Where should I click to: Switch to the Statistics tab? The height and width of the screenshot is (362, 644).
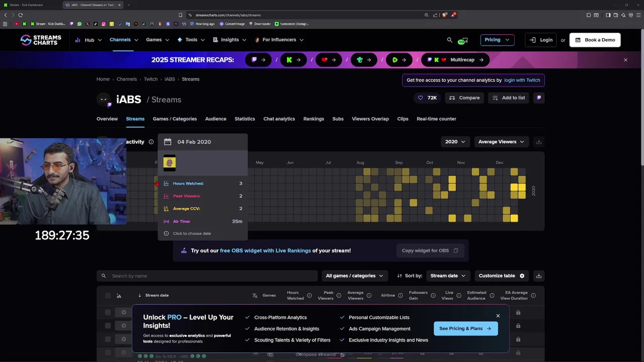click(x=245, y=119)
